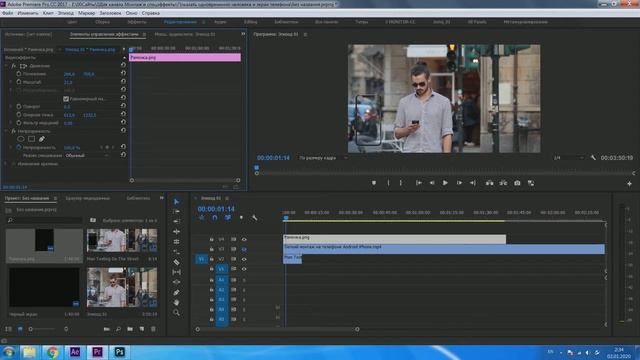This screenshot has height=360, width=640.
Task: Step back one frame in Program monitor
Action: (432, 183)
